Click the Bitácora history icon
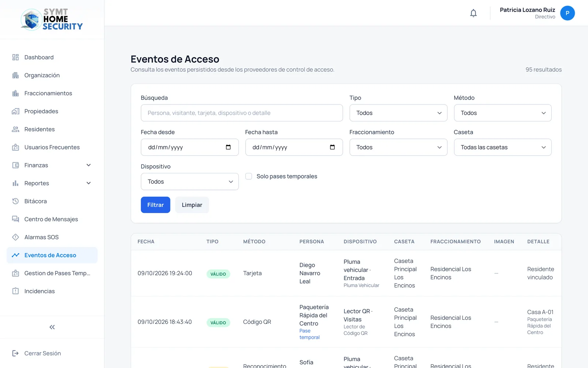588x368 pixels. 15,201
